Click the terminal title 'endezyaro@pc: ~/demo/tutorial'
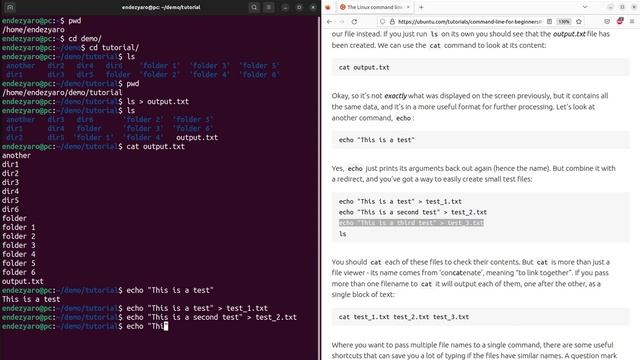Viewport: 640px width, 360px height. click(x=161, y=7)
